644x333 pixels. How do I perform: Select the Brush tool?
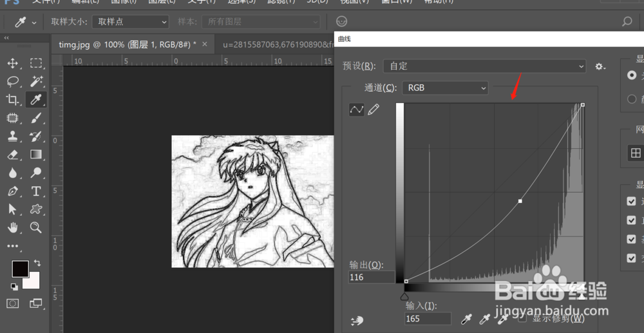(x=36, y=119)
